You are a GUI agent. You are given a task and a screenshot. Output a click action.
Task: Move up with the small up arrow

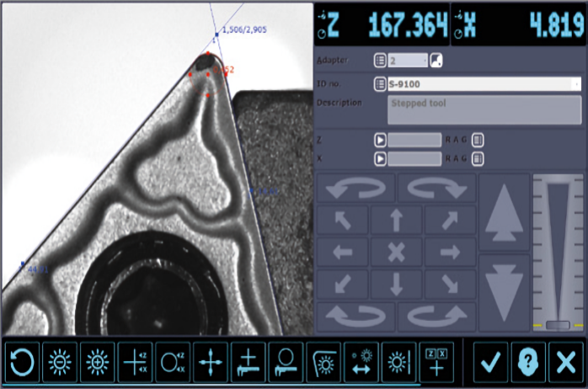(x=397, y=220)
